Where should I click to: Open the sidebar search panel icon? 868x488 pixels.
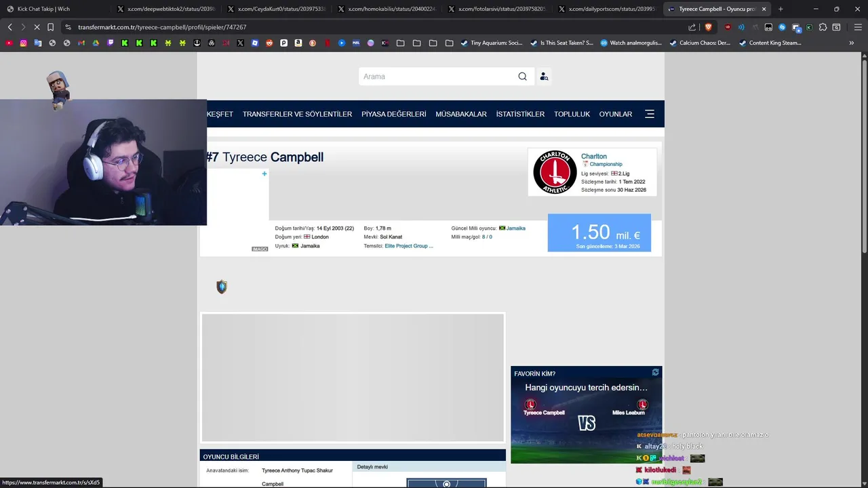(x=836, y=27)
